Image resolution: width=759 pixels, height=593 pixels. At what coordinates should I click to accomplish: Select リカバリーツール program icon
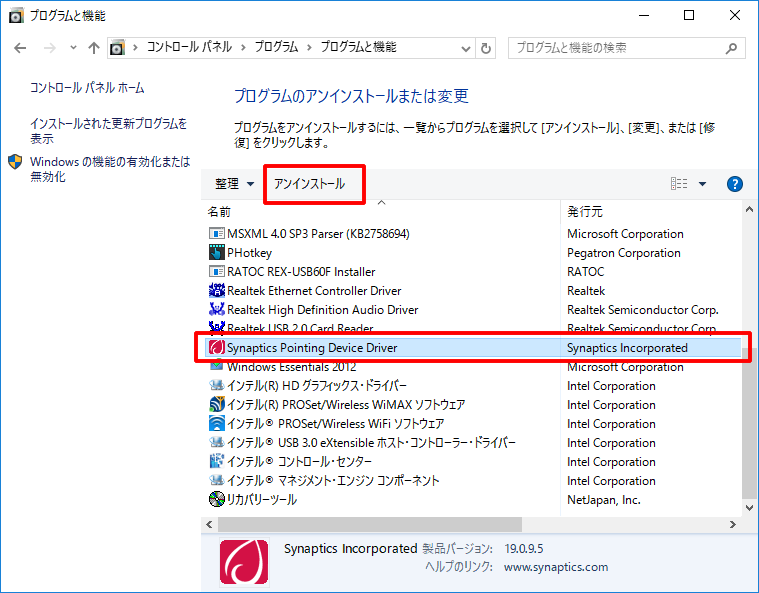pyautogui.click(x=216, y=499)
